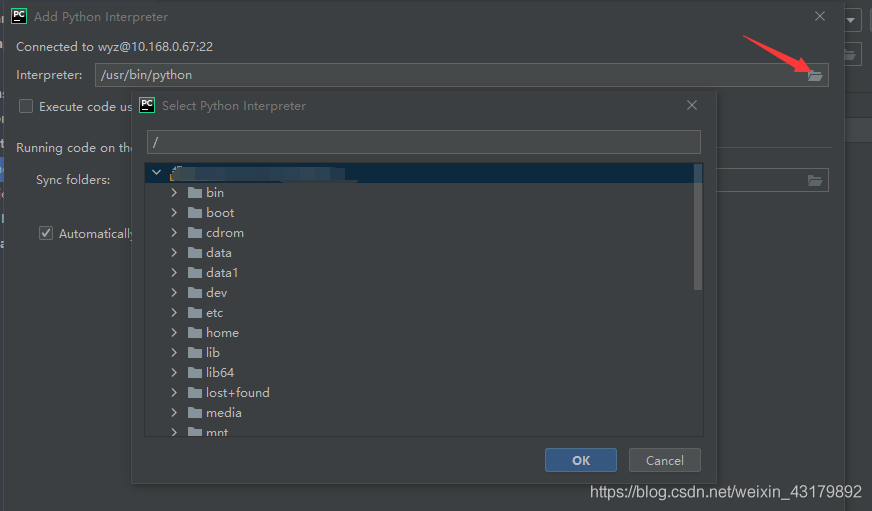872x511 pixels.
Task: Expand the boot folder node
Action: click(x=174, y=213)
